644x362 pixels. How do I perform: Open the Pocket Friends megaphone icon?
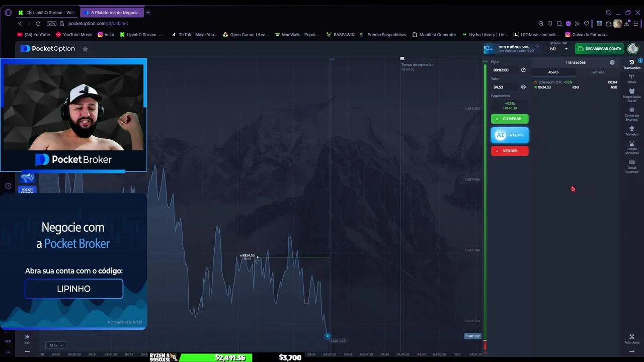click(27, 177)
